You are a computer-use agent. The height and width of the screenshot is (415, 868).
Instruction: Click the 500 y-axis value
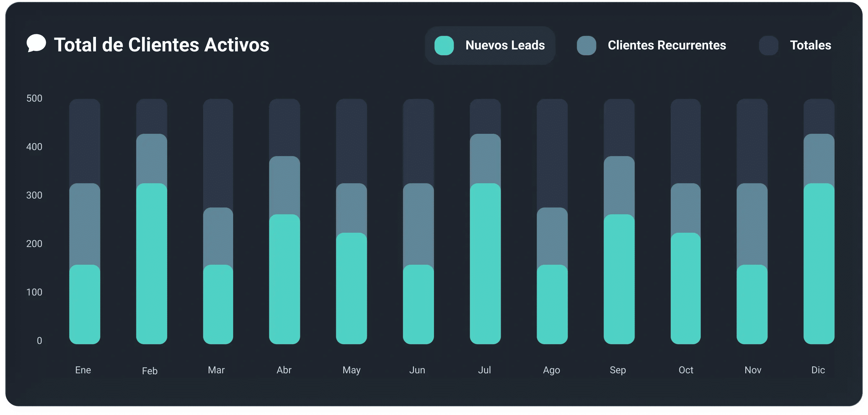[x=34, y=99]
